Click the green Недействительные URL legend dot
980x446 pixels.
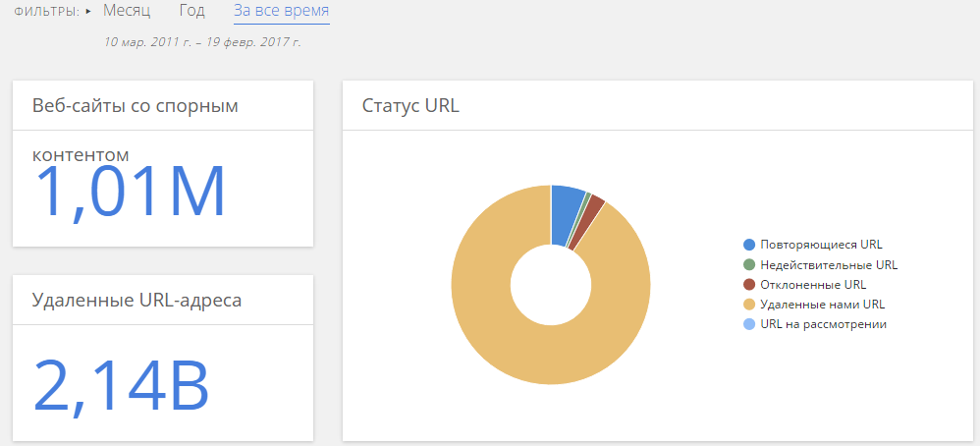click(x=749, y=264)
